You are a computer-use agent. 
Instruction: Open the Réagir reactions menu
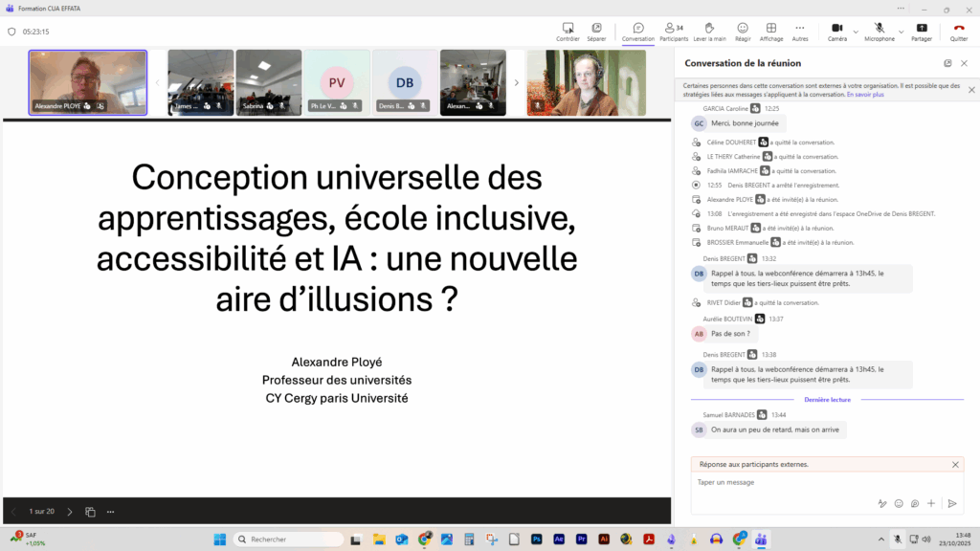(x=743, y=31)
